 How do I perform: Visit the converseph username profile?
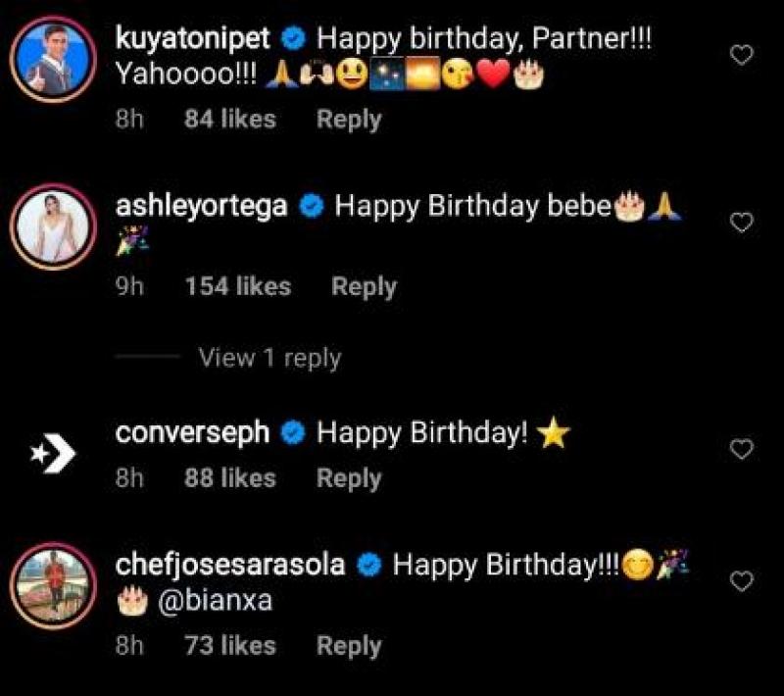point(192,433)
